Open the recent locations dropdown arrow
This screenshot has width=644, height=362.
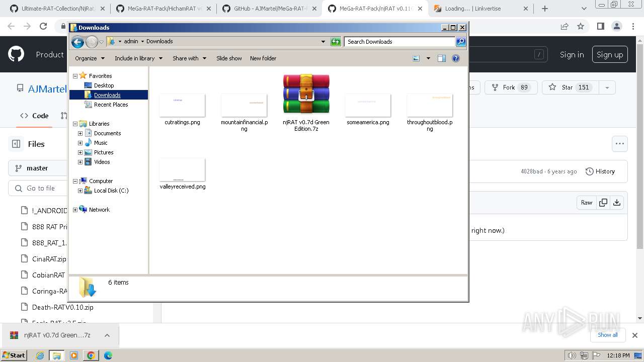point(101,42)
